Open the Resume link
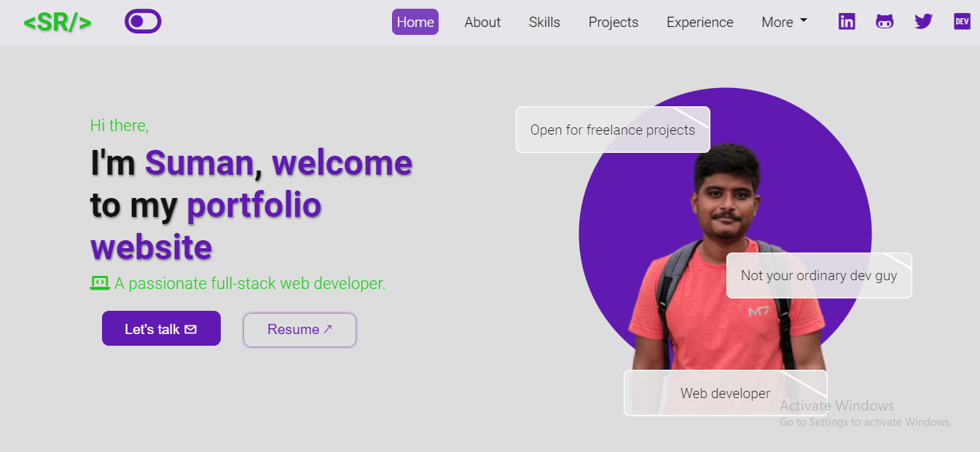 coord(299,329)
